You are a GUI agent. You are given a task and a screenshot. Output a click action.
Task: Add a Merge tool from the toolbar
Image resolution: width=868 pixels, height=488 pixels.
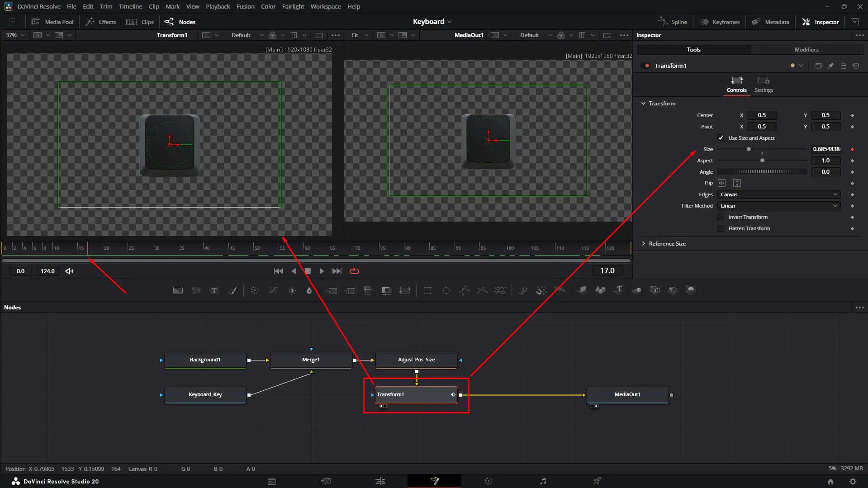click(x=332, y=290)
